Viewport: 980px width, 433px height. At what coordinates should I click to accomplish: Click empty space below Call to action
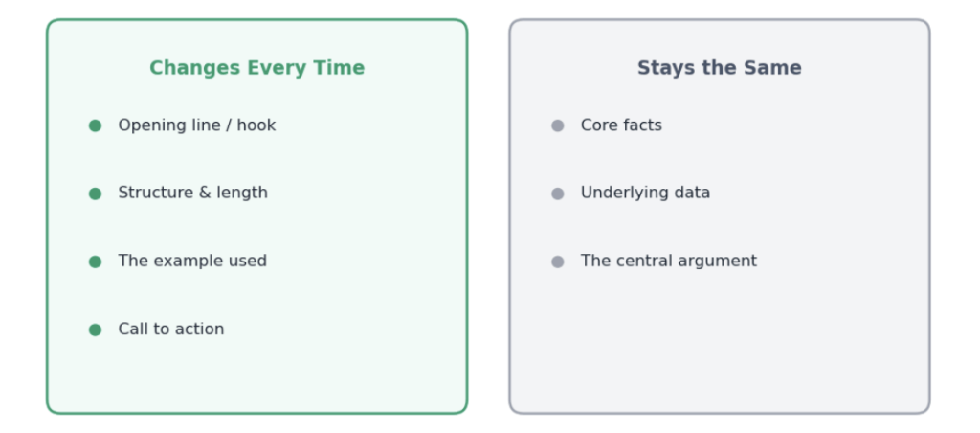(x=256, y=376)
